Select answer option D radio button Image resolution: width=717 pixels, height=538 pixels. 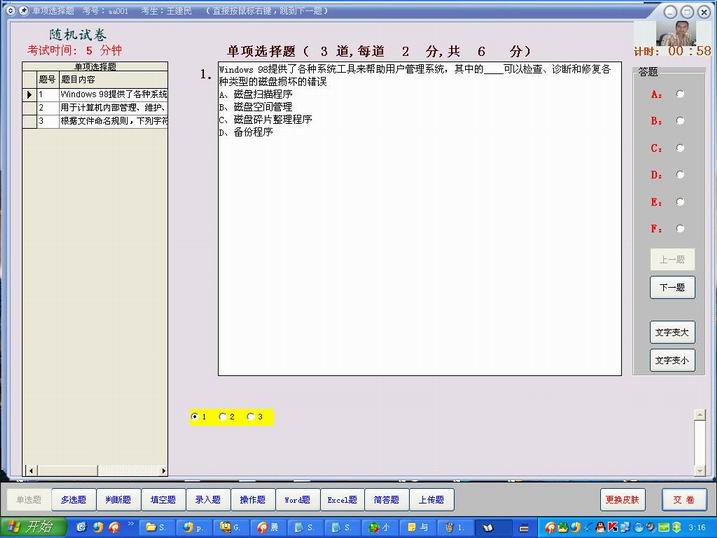click(680, 175)
